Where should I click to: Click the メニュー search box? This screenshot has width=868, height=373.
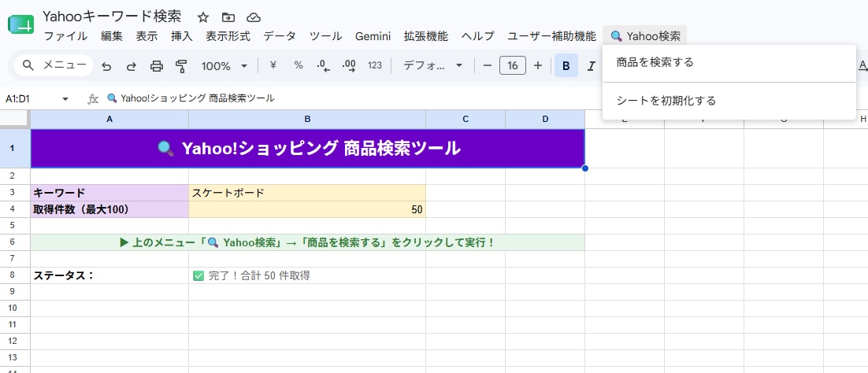pos(54,65)
